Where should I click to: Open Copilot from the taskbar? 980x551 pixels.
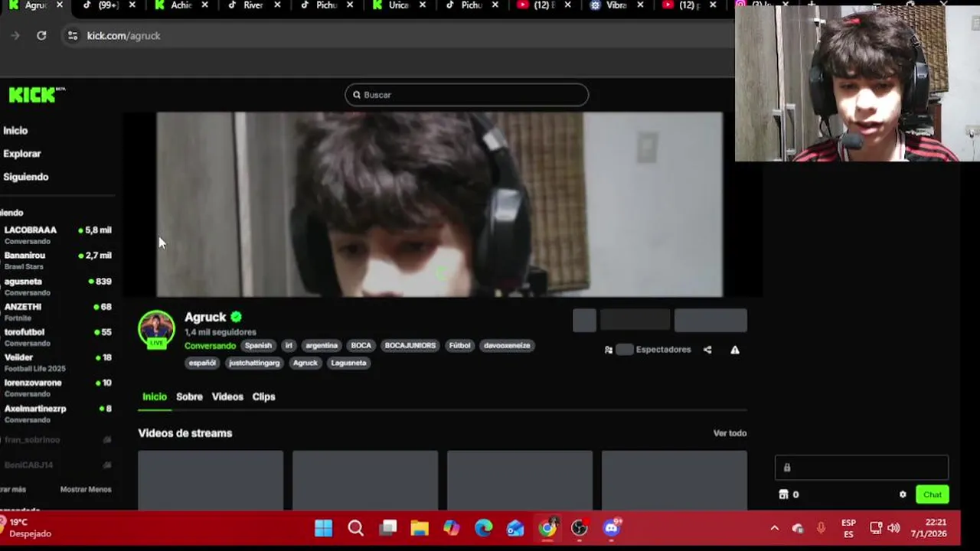click(x=452, y=528)
